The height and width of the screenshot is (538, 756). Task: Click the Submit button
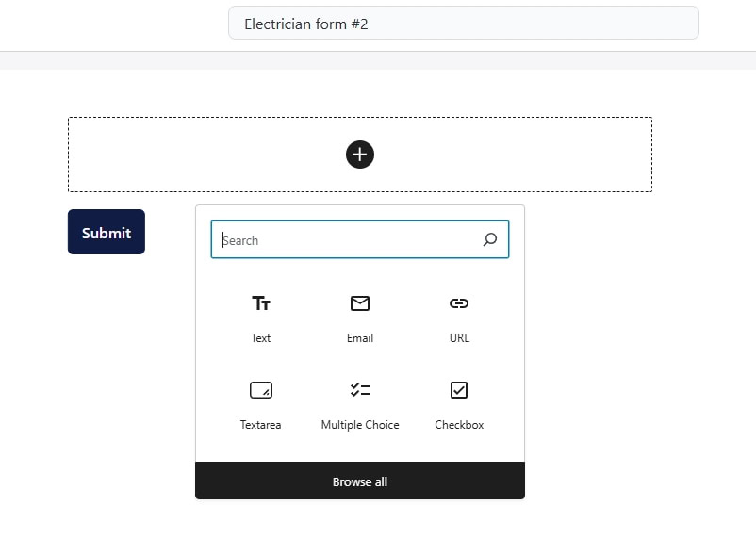click(107, 232)
